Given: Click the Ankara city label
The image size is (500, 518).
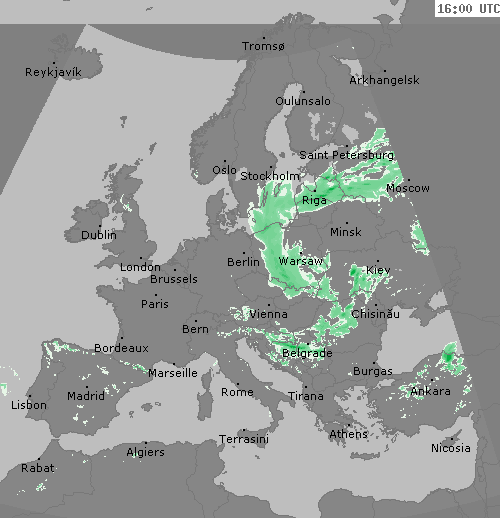Looking at the screenshot, I should click(x=430, y=391).
